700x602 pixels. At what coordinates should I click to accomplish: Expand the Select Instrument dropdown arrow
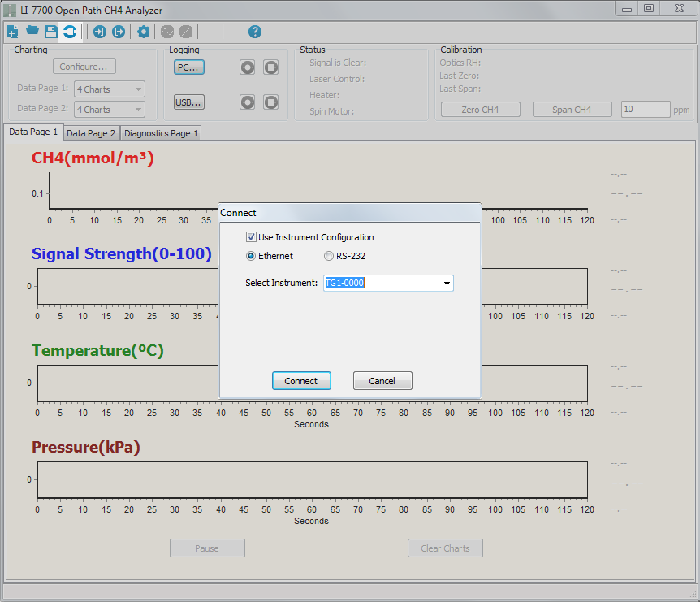447,284
